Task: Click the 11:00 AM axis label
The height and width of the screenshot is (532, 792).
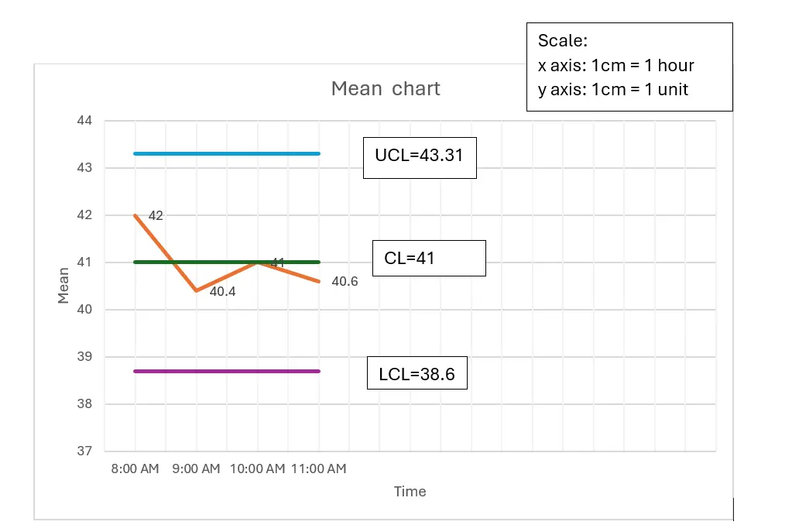Action: coord(319,469)
